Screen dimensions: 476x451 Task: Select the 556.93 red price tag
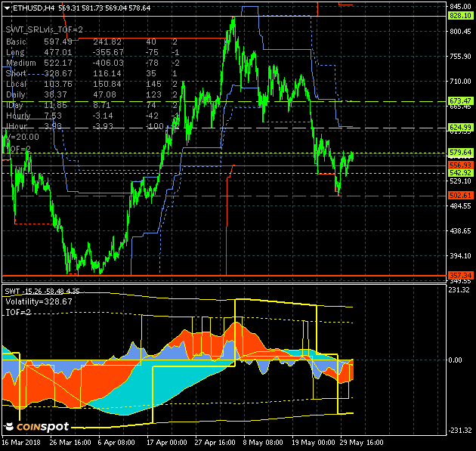click(x=460, y=165)
